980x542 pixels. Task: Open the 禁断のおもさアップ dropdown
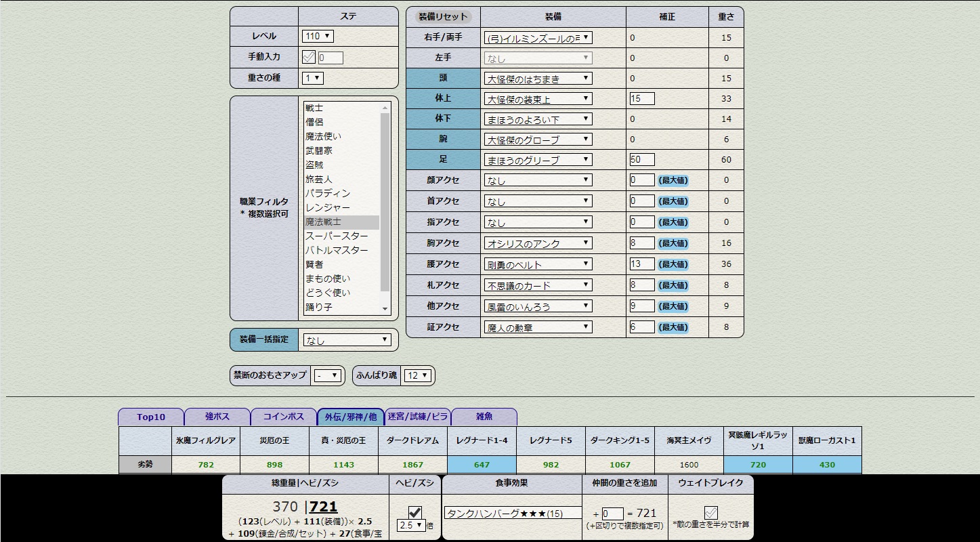click(326, 375)
